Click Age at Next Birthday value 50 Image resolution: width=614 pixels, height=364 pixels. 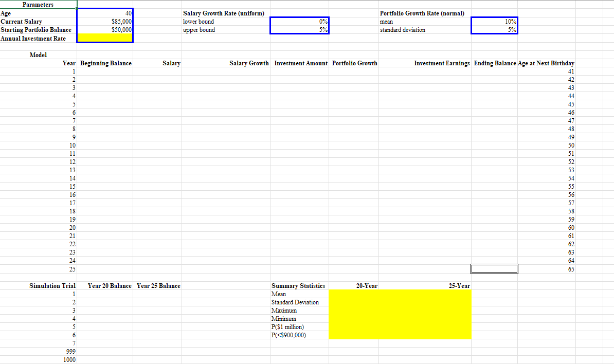tap(547, 145)
